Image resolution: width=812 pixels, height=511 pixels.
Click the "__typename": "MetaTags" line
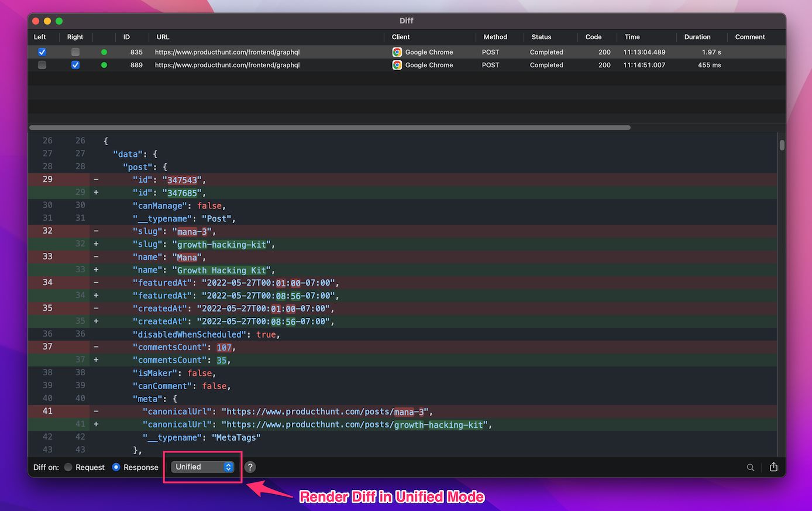coord(402,437)
